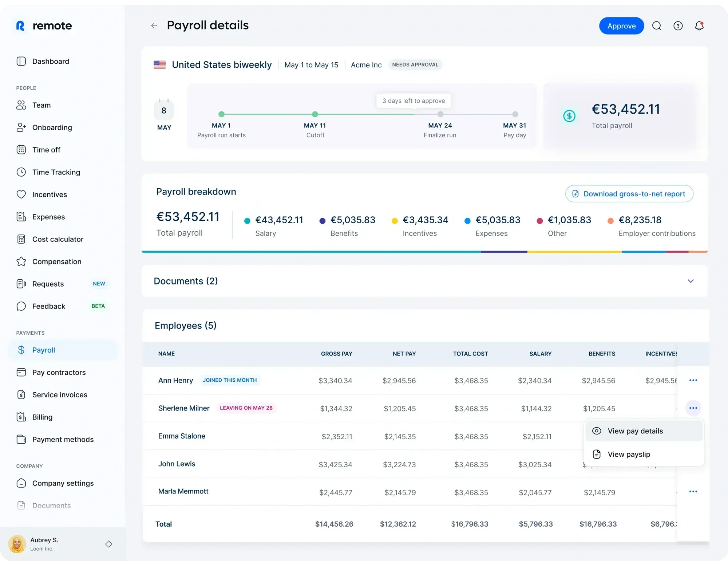Viewport: 728px width, 566px height.
Task: Open Pay contractors under Payments
Action: tap(59, 372)
